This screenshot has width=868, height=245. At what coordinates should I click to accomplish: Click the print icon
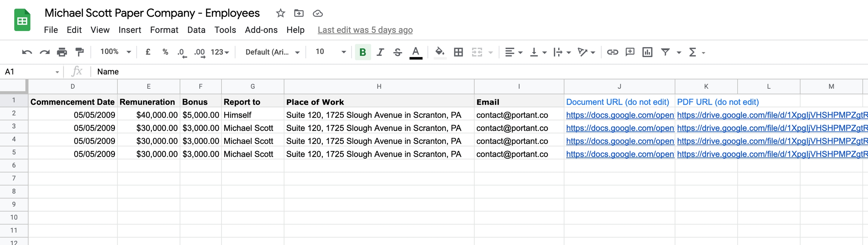[62, 52]
